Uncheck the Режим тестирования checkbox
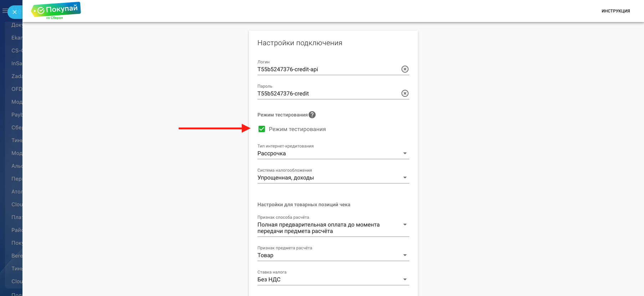Screen dimensions: 644x296 coord(262,129)
